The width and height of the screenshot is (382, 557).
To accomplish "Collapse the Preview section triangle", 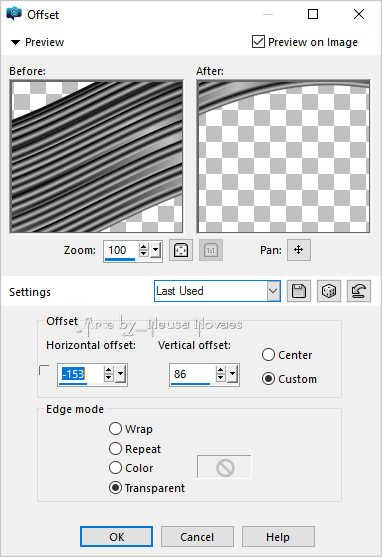I will tap(15, 42).
